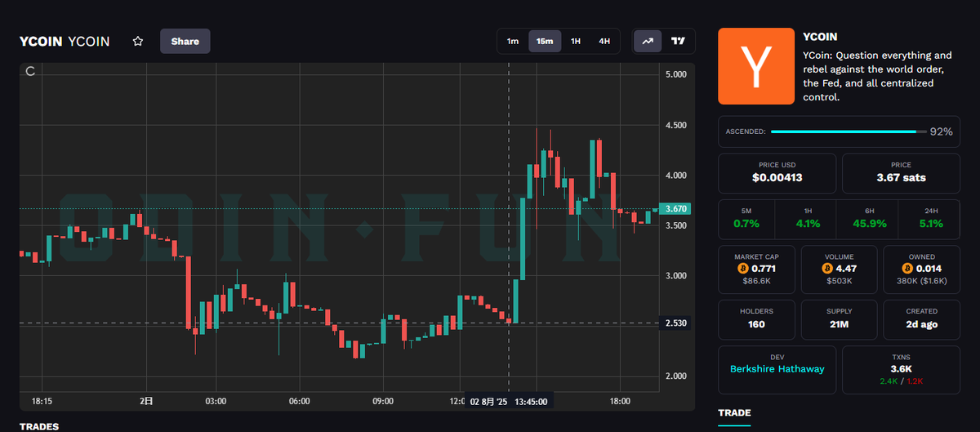Click the 09:00 time axis label
Viewport: 980px width, 432px height.
click(x=383, y=401)
